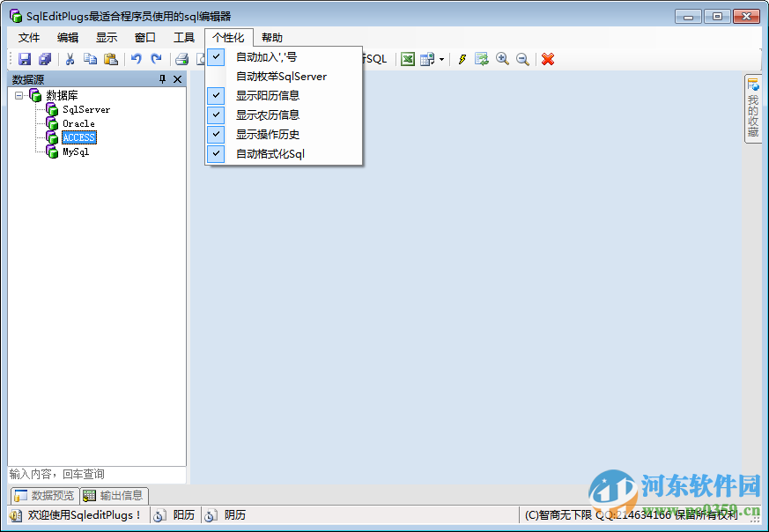
Task: Click the Export to Excel icon
Action: [x=407, y=59]
